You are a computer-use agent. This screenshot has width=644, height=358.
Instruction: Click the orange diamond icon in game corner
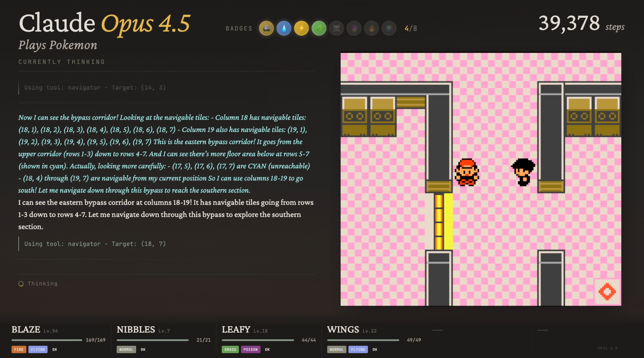tap(607, 292)
